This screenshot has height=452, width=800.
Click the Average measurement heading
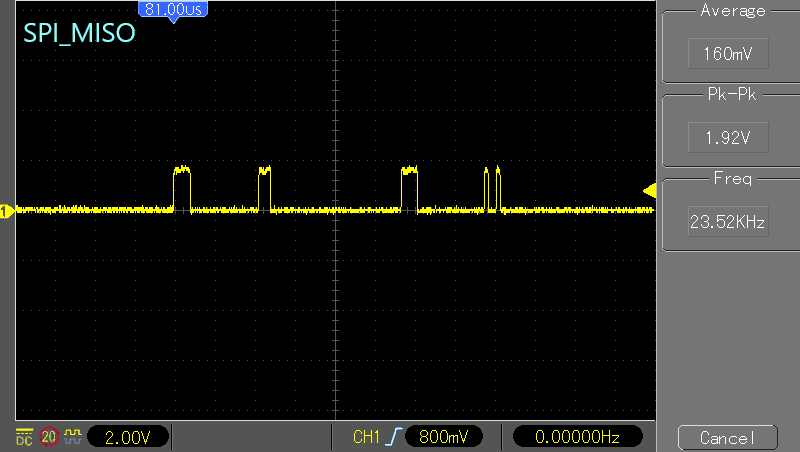[733, 11]
